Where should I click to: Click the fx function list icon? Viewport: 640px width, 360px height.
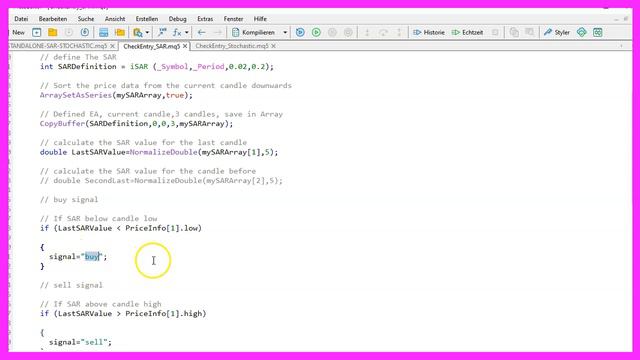click(x=177, y=32)
